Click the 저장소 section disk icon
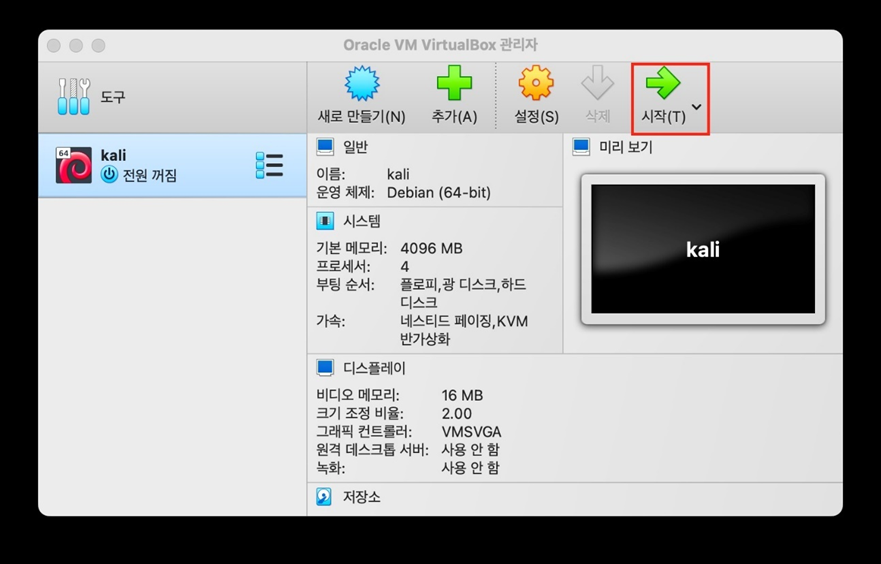The width and height of the screenshot is (881, 564). pos(324,497)
